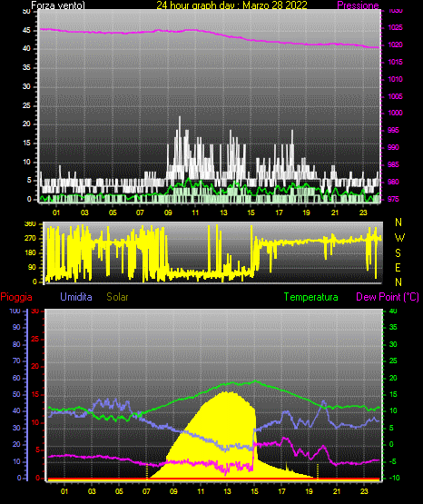Click pressure axis value 1005
423x504 pixels.
[395, 96]
